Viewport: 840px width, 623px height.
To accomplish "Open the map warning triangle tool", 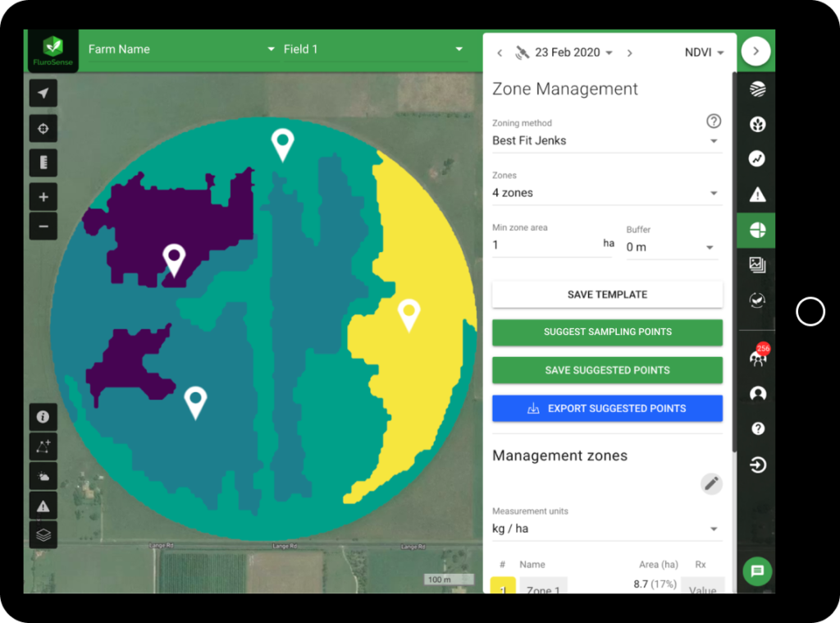I will coord(43,506).
